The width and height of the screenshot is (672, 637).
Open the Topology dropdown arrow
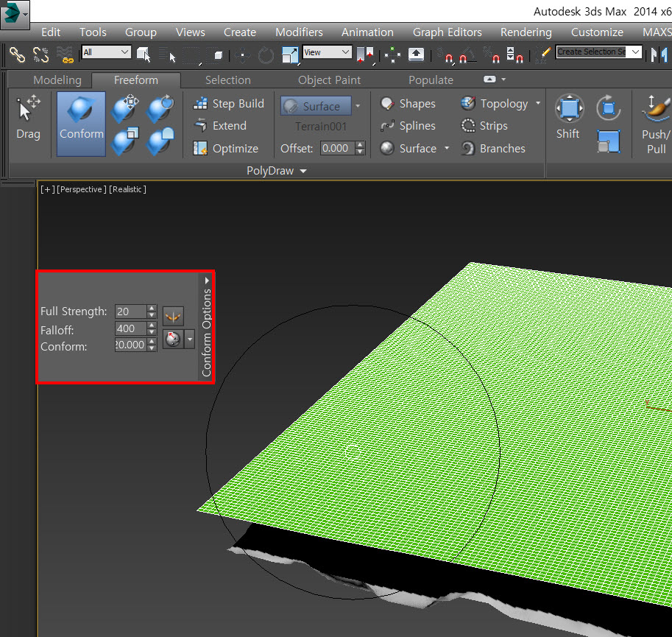pos(538,103)
